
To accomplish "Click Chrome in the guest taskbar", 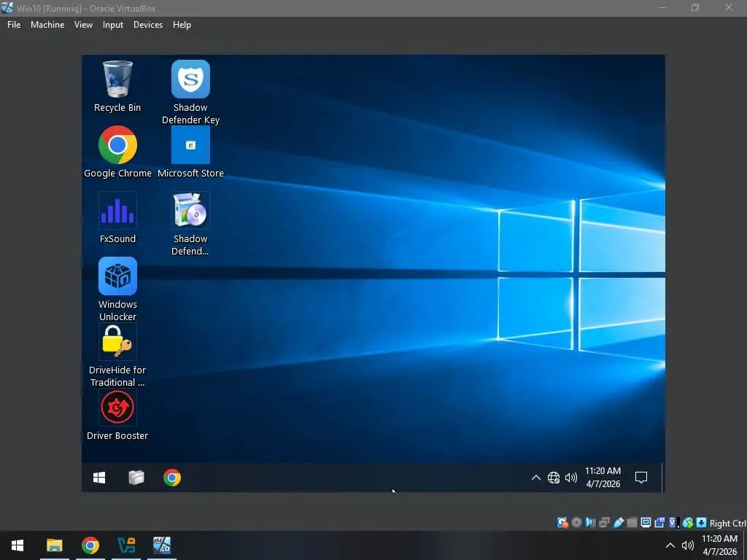I will point(172,478).
